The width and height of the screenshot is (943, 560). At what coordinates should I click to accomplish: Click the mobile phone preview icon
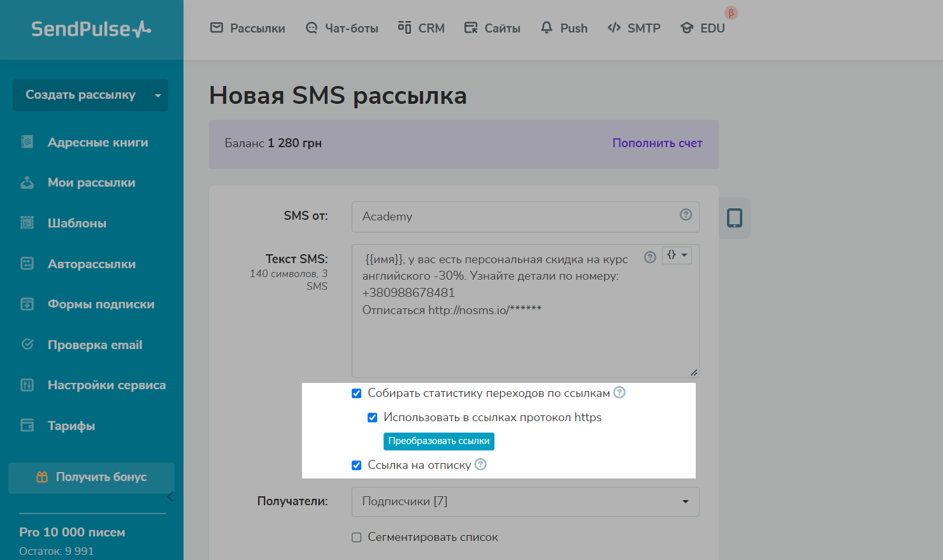[x=735, y=218]
